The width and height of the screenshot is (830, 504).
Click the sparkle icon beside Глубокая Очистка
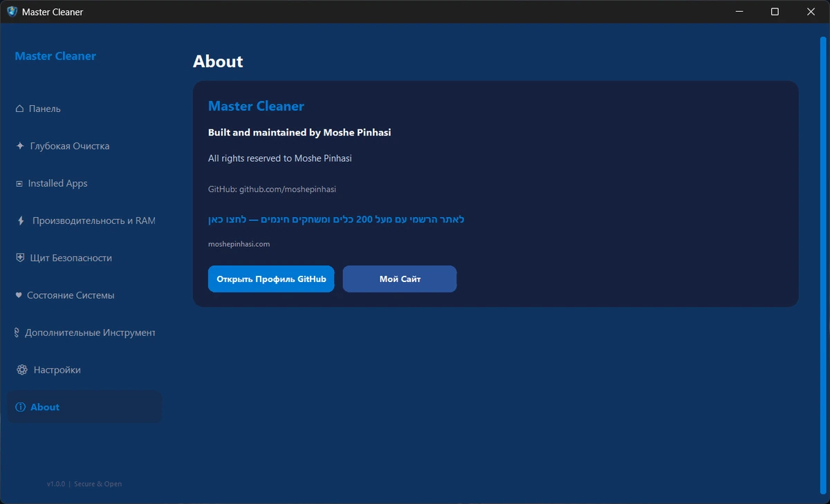click(x=20, y=146)
